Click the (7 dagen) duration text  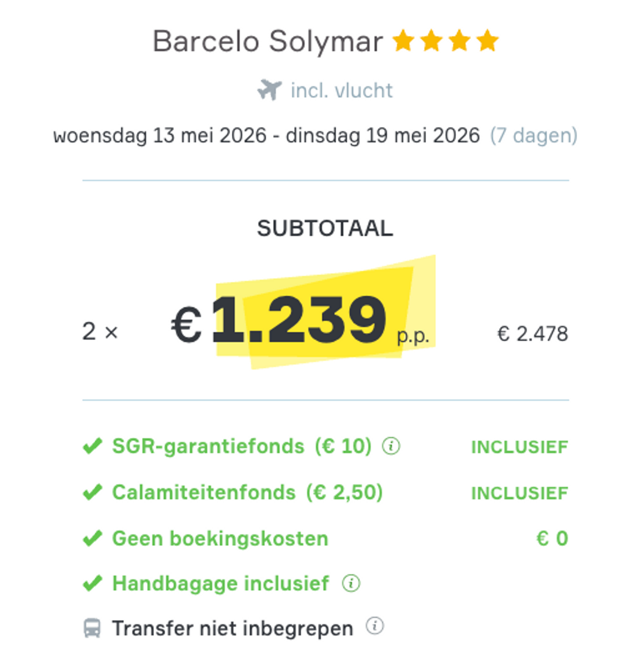pos(534,136)
